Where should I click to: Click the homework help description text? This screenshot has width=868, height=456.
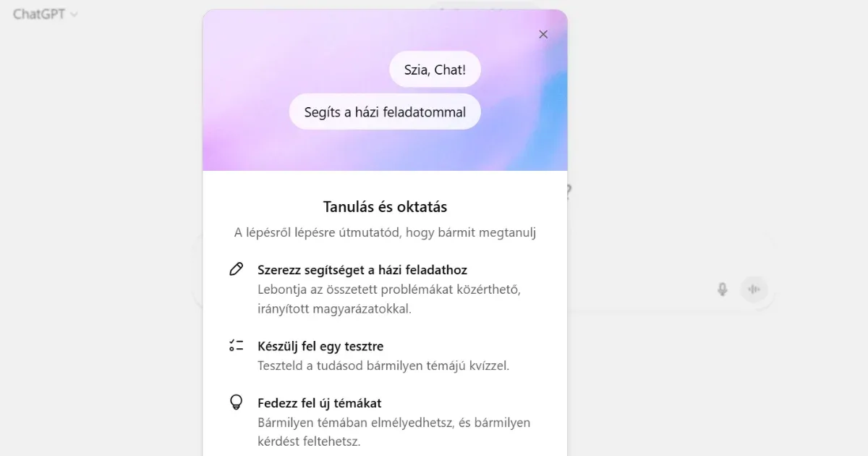(389, 299)
